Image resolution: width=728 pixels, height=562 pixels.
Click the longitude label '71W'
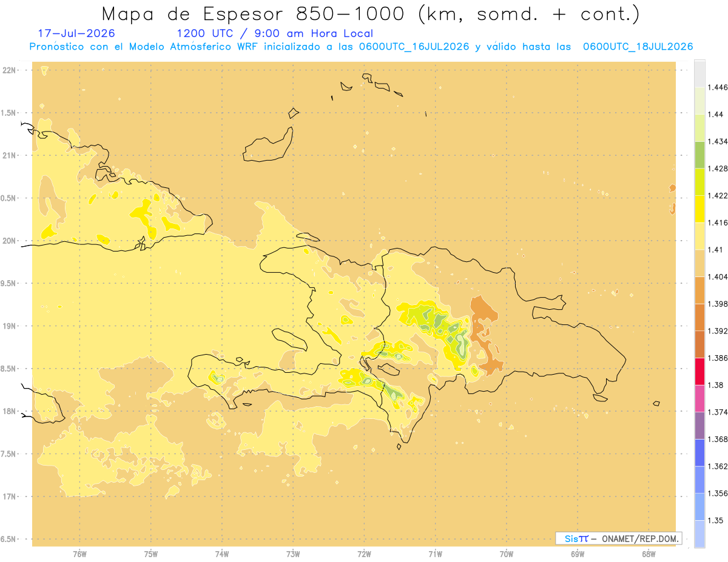pyautogui.click(x=436, y=554)
